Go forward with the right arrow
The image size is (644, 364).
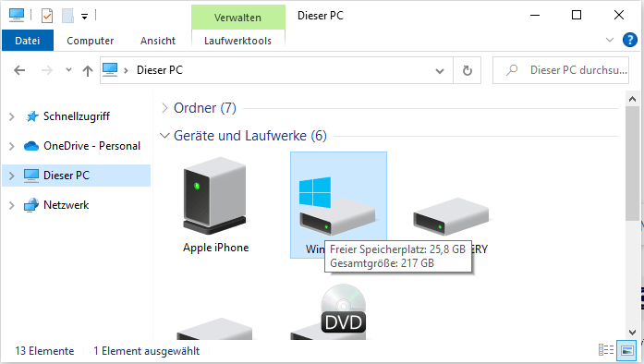[x=47, y=70]
